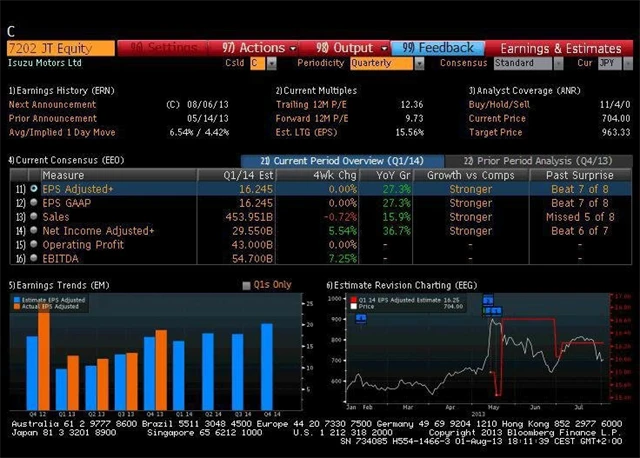
Task: Click the blue event marker near February
Action: point(361,318)
